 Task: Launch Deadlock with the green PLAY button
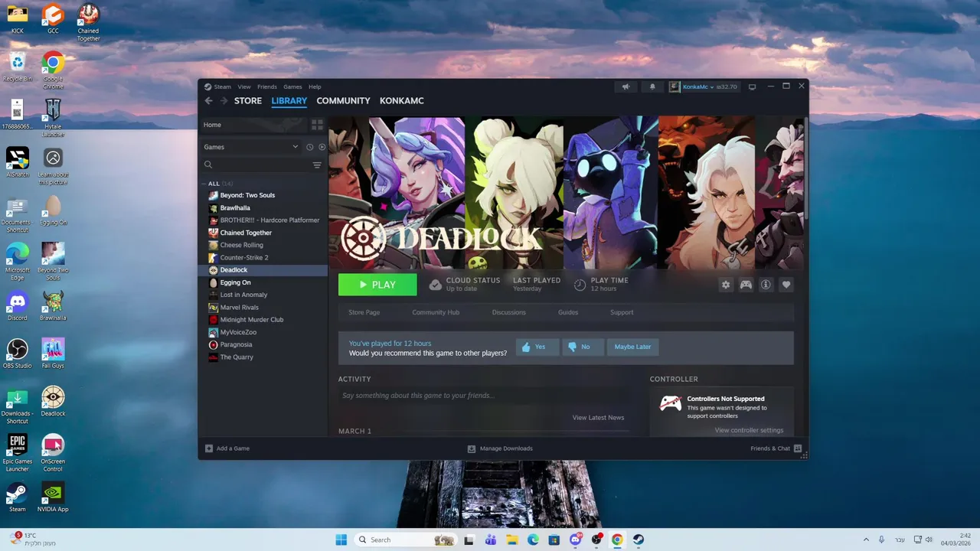(x=377, y=285)
